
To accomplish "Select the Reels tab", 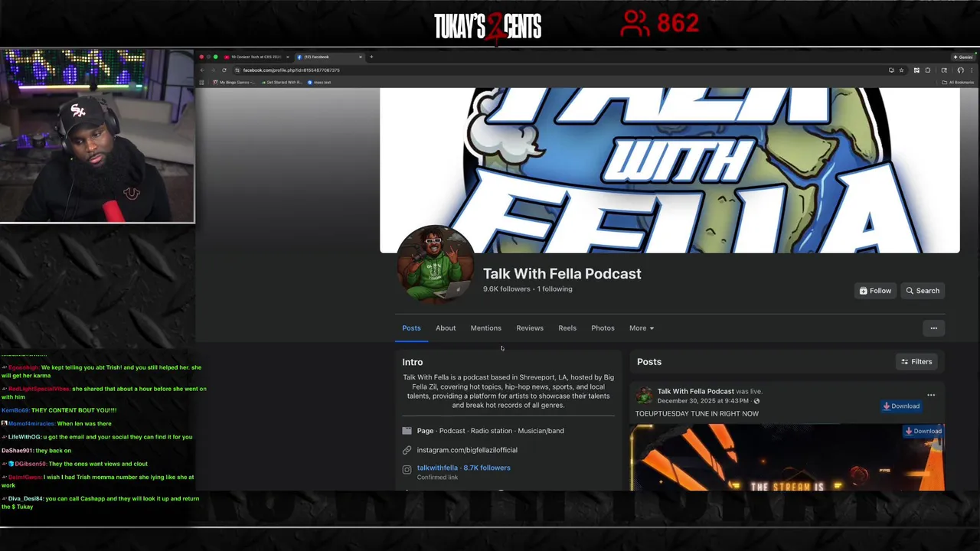I will (x=567, y=328).
